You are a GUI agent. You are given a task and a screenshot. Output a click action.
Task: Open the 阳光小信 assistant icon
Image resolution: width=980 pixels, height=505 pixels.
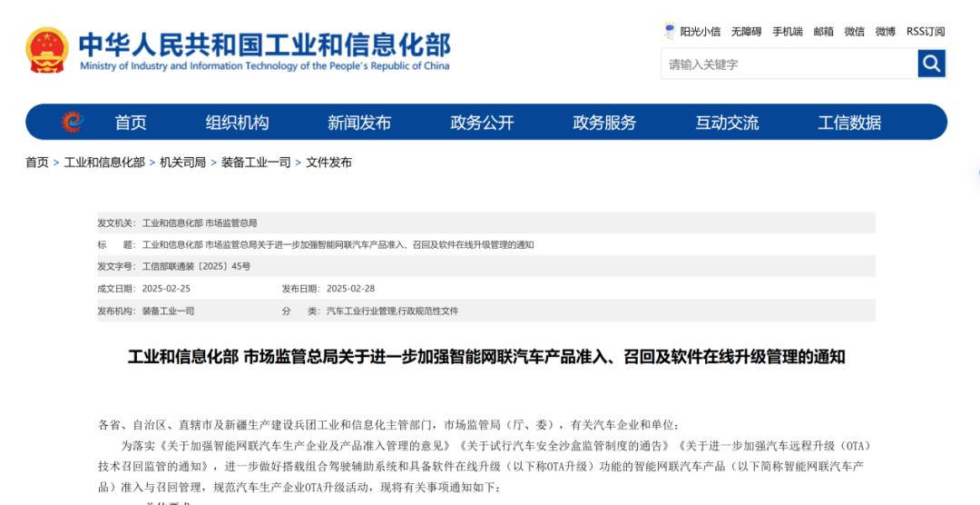pos(670,32)
